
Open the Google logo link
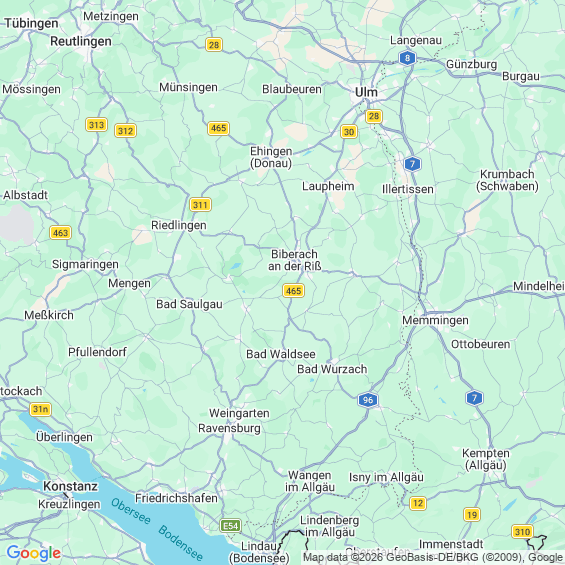(34, 553)
